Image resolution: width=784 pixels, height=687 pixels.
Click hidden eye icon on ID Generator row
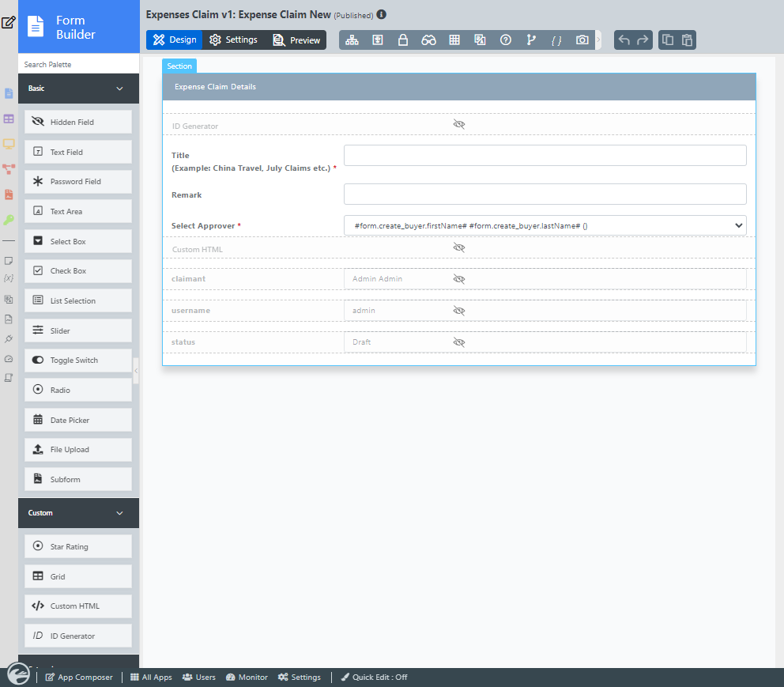459,125
